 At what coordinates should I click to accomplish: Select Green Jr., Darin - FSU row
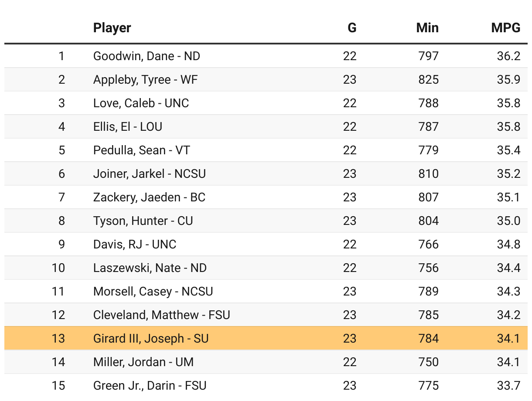266,385
